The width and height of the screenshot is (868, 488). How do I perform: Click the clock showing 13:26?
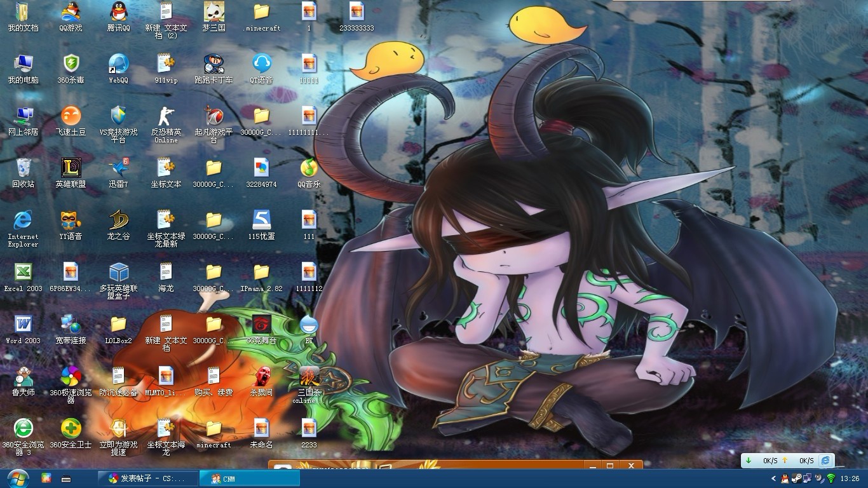[850, 478]
